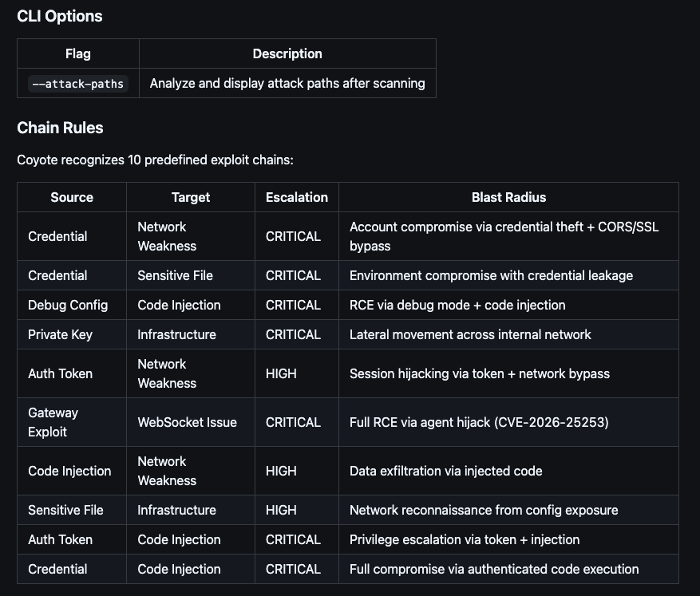
Task: Select the "Flag" column header
Action: click(78, 53)
